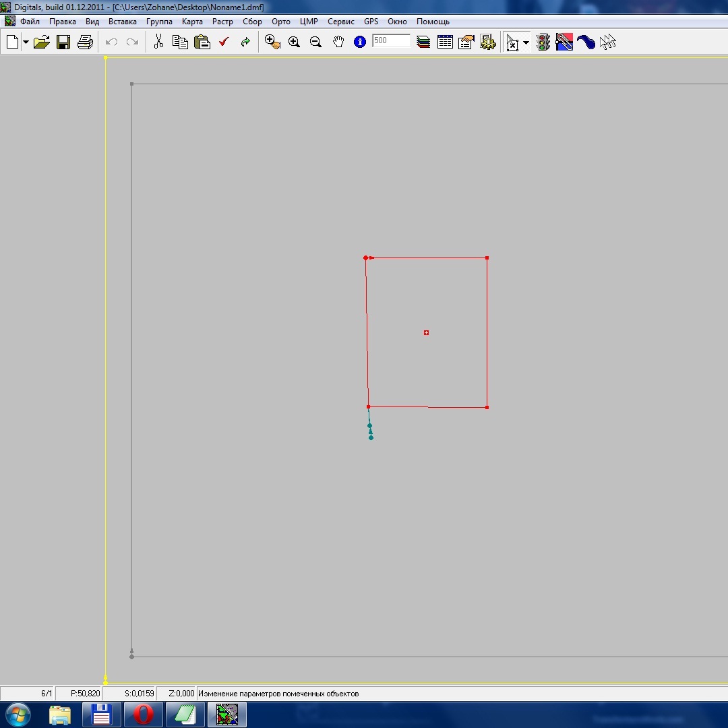
Task: Open the Растр menu
Action: point(222,22)
